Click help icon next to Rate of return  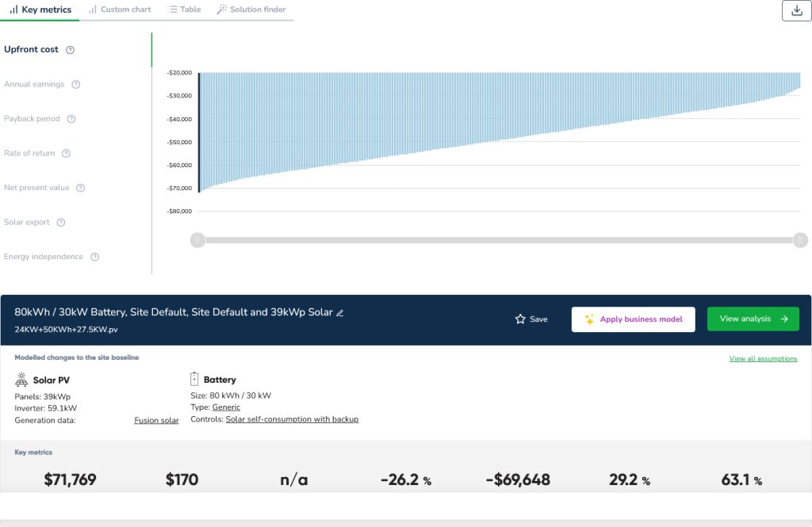[x=66, y=154]
